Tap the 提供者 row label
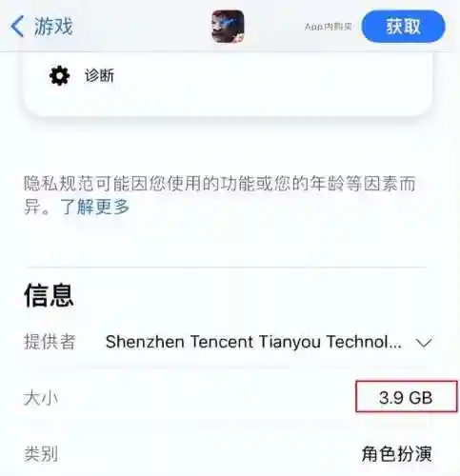The height and width of the screenshot is (476, 460). [x=50, y=342]
